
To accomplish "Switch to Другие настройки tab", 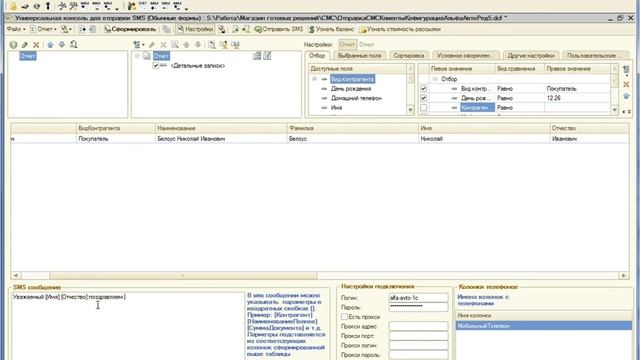I will [x=531, y=56].
